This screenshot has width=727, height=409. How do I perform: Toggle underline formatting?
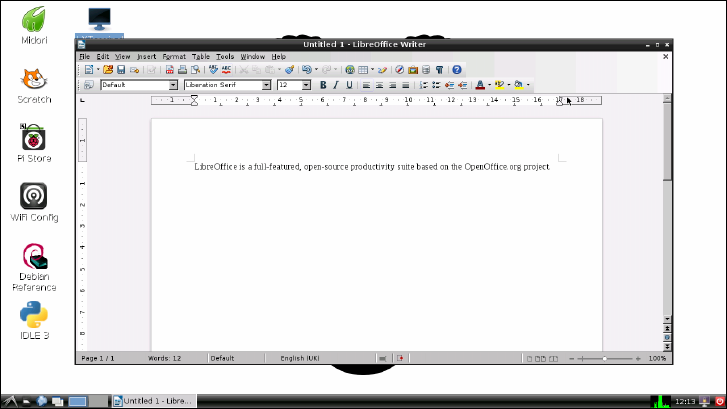click(349, 85)
